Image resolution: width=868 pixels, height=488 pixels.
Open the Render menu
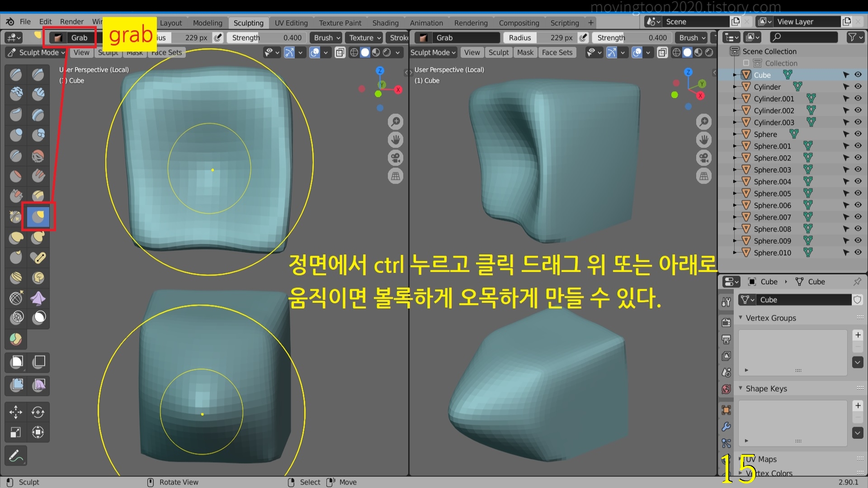pyautogui.click(x=71, y=22)
